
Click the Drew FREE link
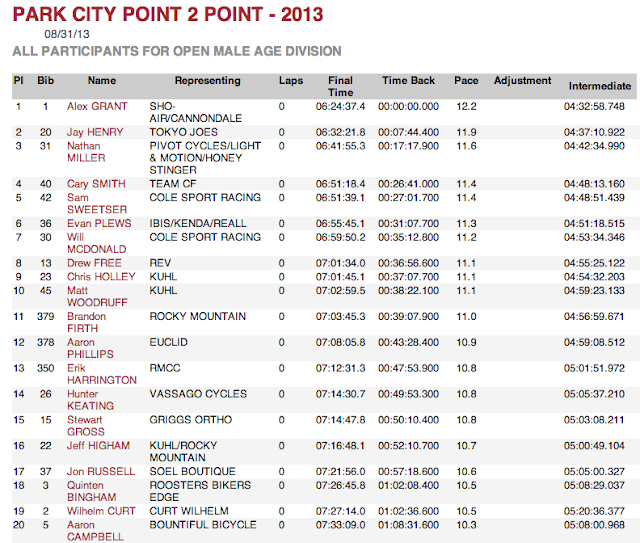click(x=94, y=263)
